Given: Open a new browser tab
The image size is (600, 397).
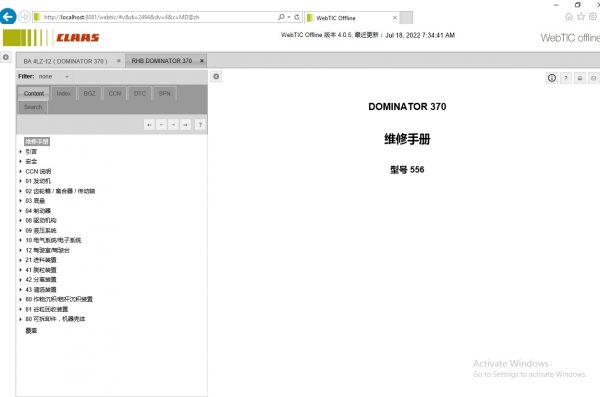Looking at the screenshot, I should pyautogui.click(x=406, y=18).
